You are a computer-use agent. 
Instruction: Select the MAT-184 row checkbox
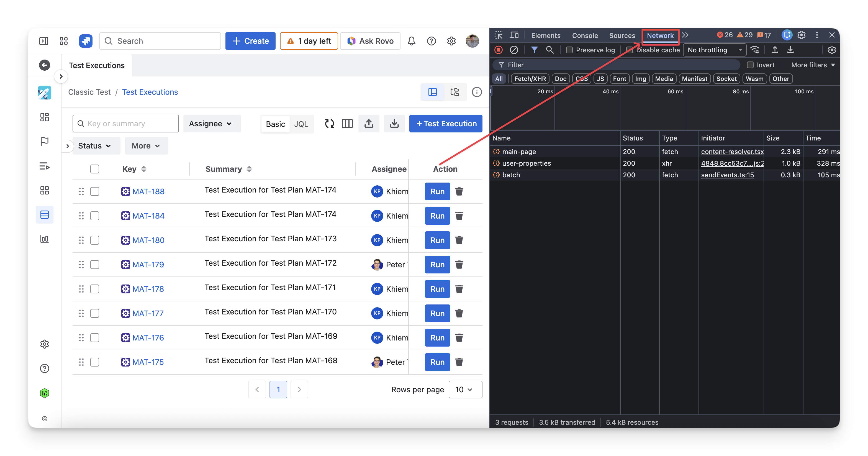(x=95, y=216)
